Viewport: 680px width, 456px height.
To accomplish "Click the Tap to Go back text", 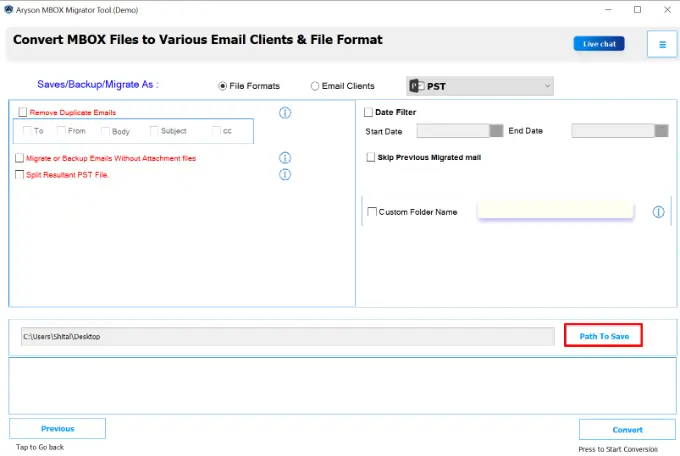I will pyautogui.click(x=40, y=447).
